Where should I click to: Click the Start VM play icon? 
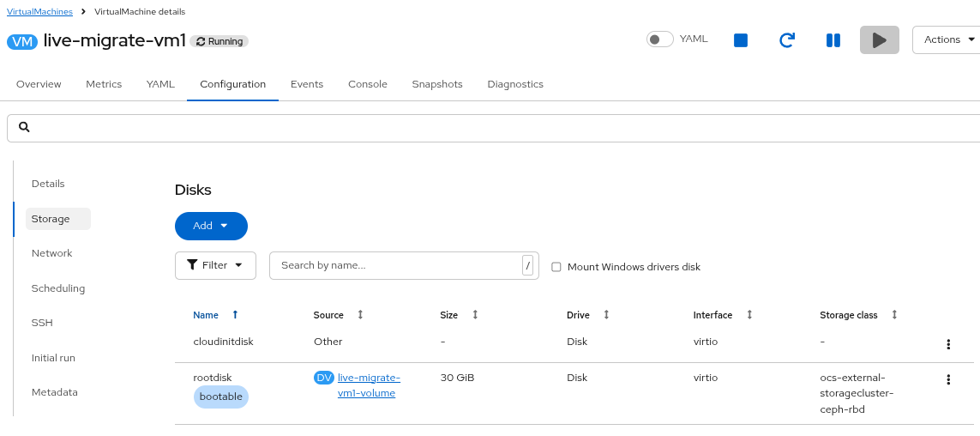pos(879,40)
